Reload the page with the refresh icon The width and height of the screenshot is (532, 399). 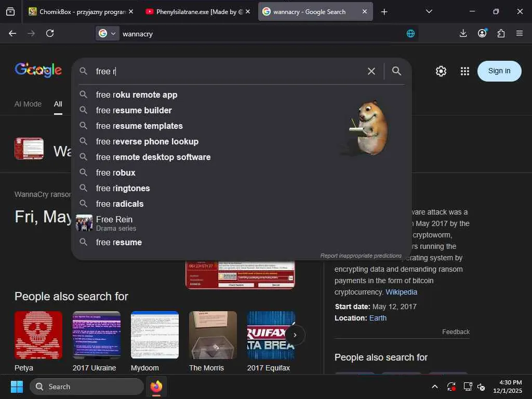(x=50, y=33)
